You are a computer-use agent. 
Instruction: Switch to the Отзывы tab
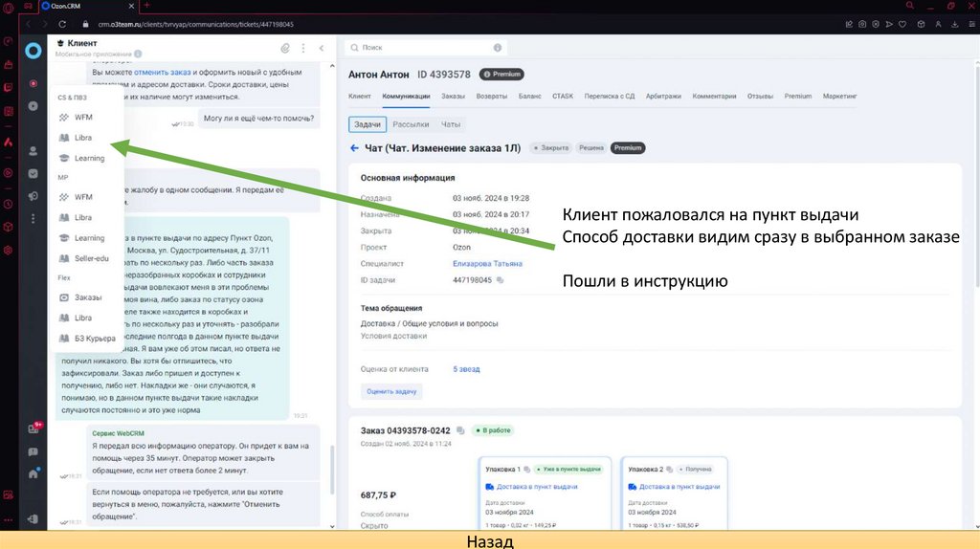[760, 97]
